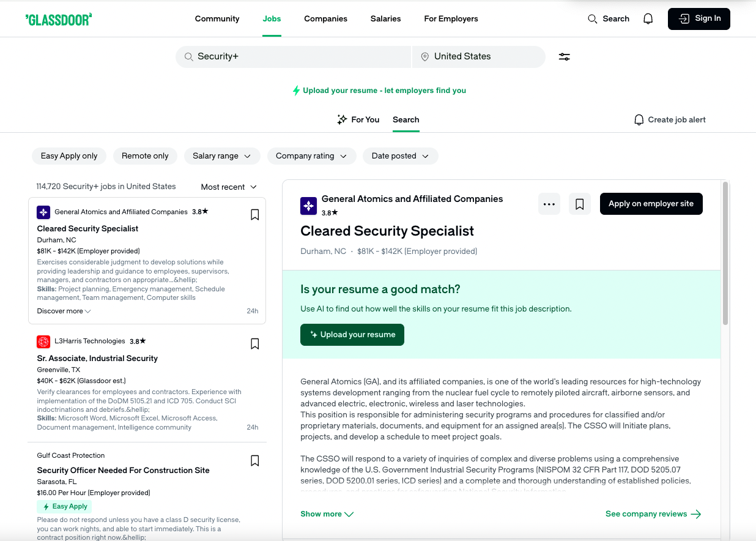Viewport: 756px width, 541px height.
Task: Open advanced search filters sliders icon
Action: tap(564, 56)
